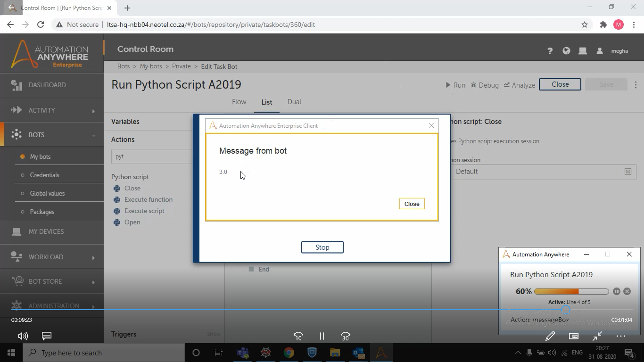Click the help question mark icon
Image resolution: width=644 pixels, height=362 pixels.
[x=550, y=51]
